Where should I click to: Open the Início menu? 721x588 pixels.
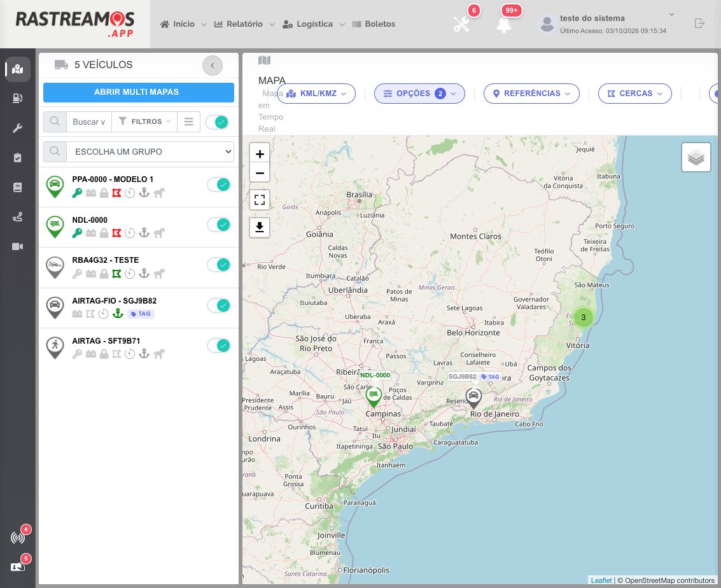(183, 24)
